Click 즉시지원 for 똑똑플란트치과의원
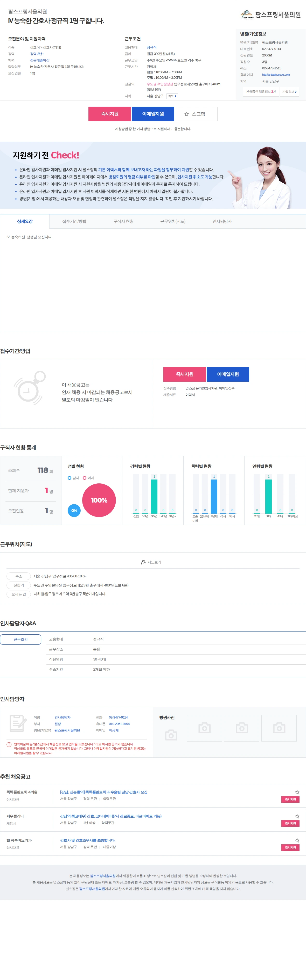Screen dimensions: 306x980 [x=290, y=799]
